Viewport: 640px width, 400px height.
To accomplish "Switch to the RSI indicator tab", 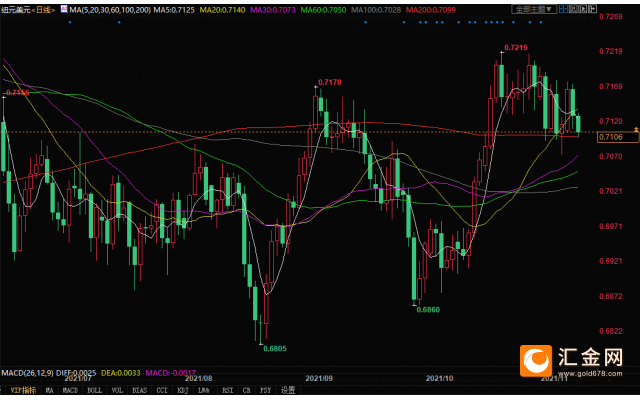I will pos(227,390).
